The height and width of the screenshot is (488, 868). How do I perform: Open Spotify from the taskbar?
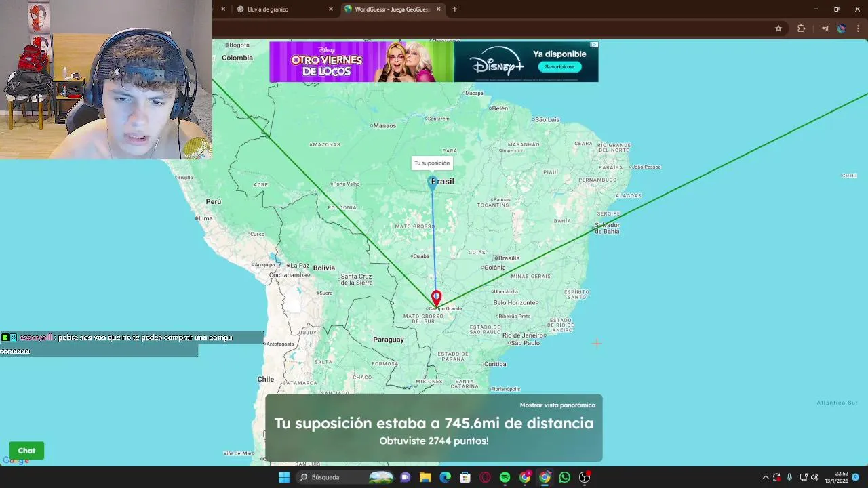(505, 477)
